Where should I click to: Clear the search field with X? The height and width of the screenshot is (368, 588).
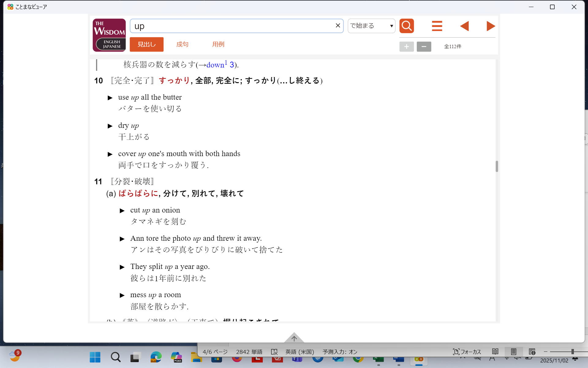coord(338,26)
